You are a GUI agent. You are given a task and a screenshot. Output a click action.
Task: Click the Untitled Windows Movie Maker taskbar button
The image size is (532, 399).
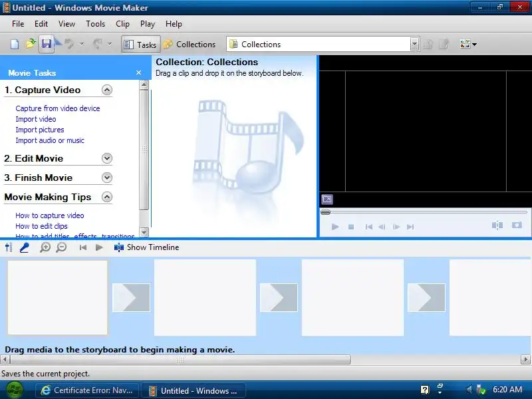[x=194, y=390]
